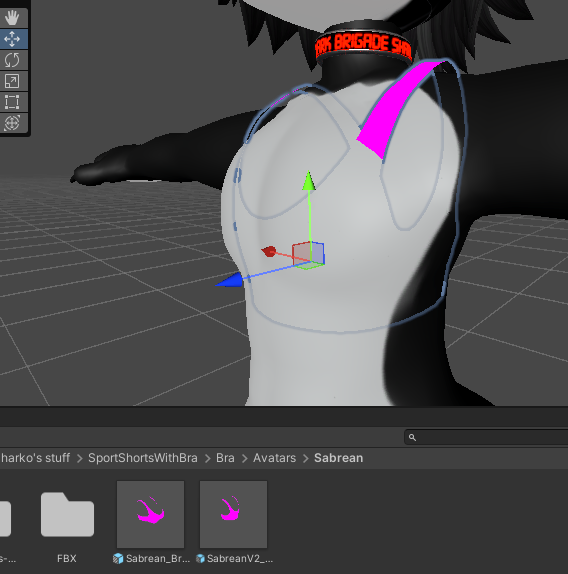The image size is (568, 574).
Task: Select the Scale tool
Action: (12, 81)
